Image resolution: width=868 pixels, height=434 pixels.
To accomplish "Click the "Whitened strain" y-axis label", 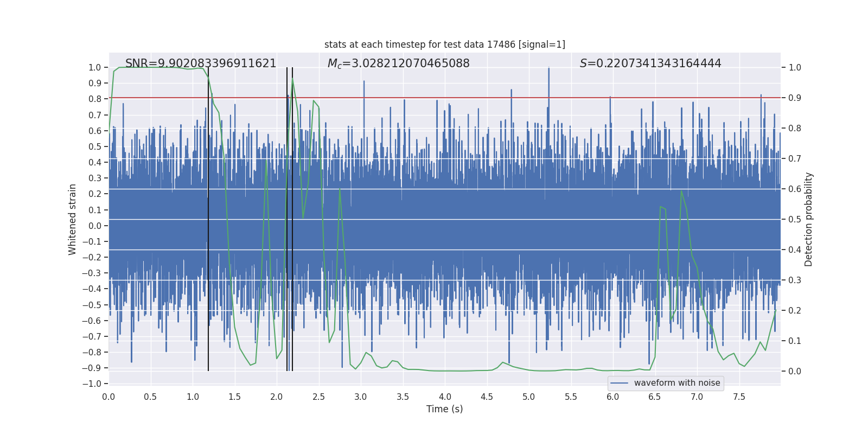I will coord(72,219).
